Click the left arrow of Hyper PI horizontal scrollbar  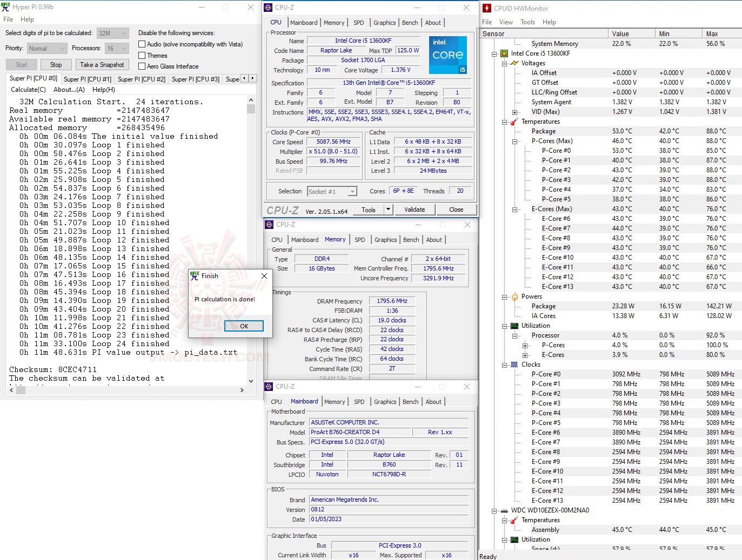pyautogui.click(x=10, y=390)
